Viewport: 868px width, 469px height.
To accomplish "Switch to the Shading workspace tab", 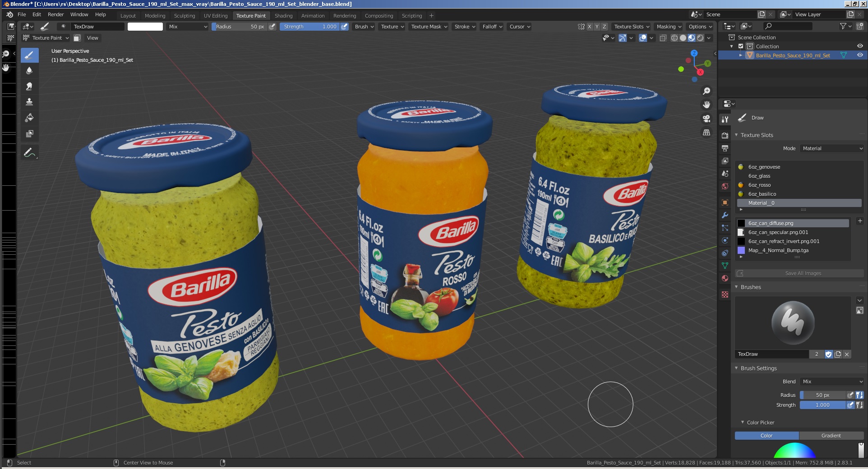I will click(283, 15).
